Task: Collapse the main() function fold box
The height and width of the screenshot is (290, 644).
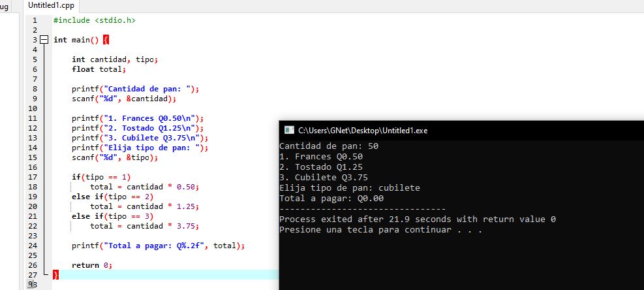Action: (44, 40)
